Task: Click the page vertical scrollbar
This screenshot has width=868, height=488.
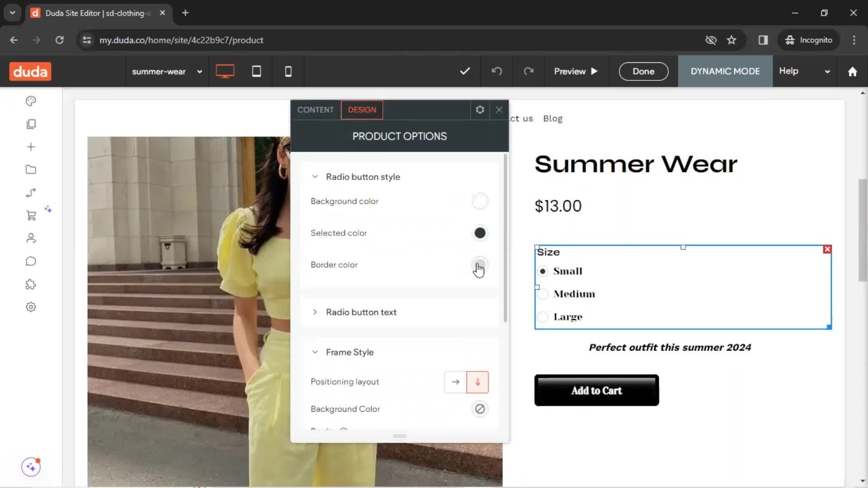Action: 863,230
